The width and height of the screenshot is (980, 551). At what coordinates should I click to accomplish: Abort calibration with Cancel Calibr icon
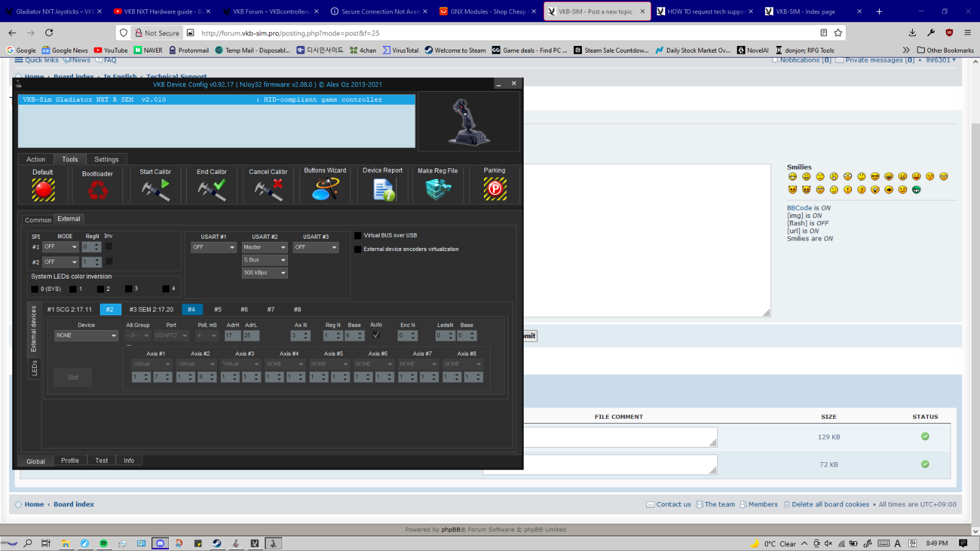point(268,190)
